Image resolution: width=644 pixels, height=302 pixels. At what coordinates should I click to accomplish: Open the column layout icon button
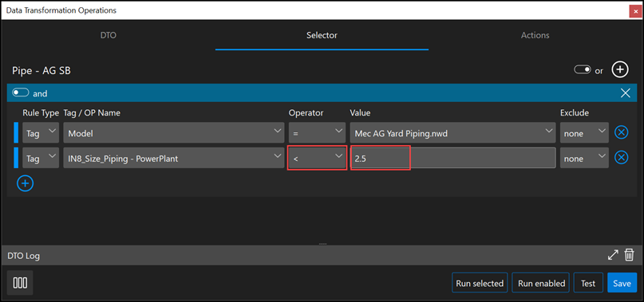click(x=20, y=283)
